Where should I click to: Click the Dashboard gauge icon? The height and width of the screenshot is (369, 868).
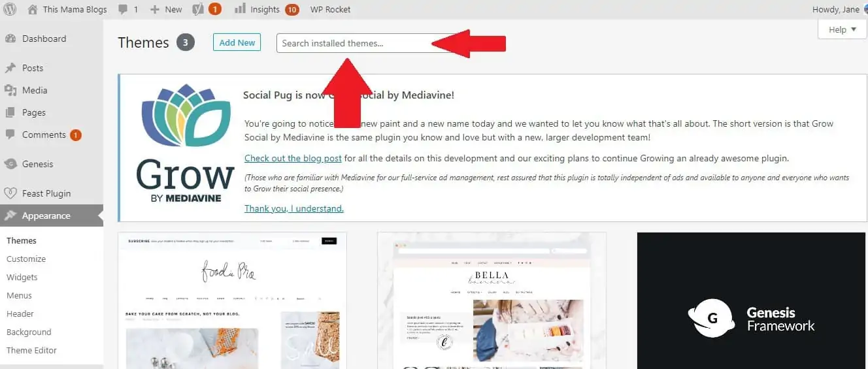(x=10, y=39)
